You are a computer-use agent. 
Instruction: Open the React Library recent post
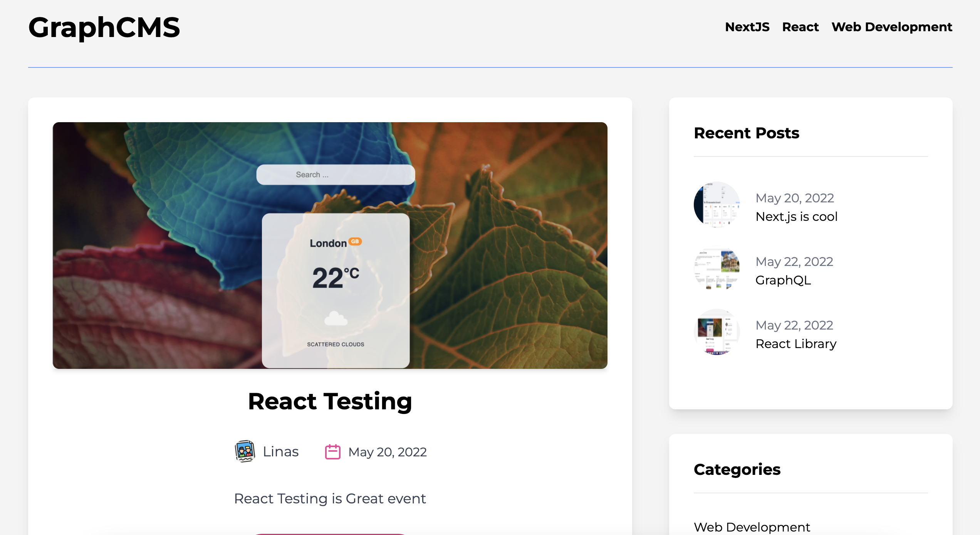click(795, 344)
